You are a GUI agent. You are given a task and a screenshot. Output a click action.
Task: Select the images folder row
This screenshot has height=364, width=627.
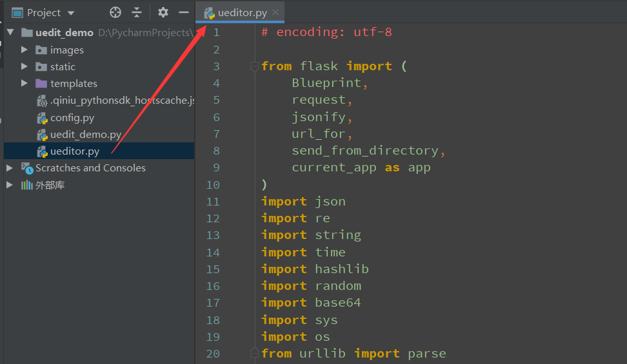(99, 50)
